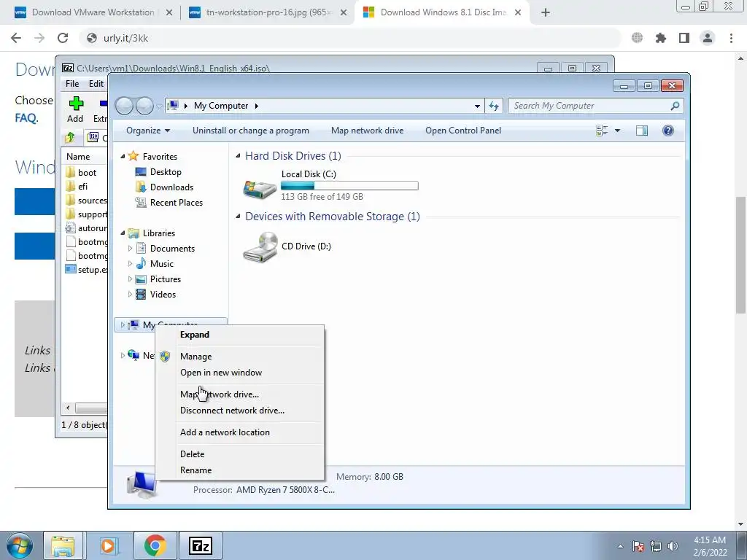
Task: Open Chrome extensions puzzle icon
Action: pos(661,38)
